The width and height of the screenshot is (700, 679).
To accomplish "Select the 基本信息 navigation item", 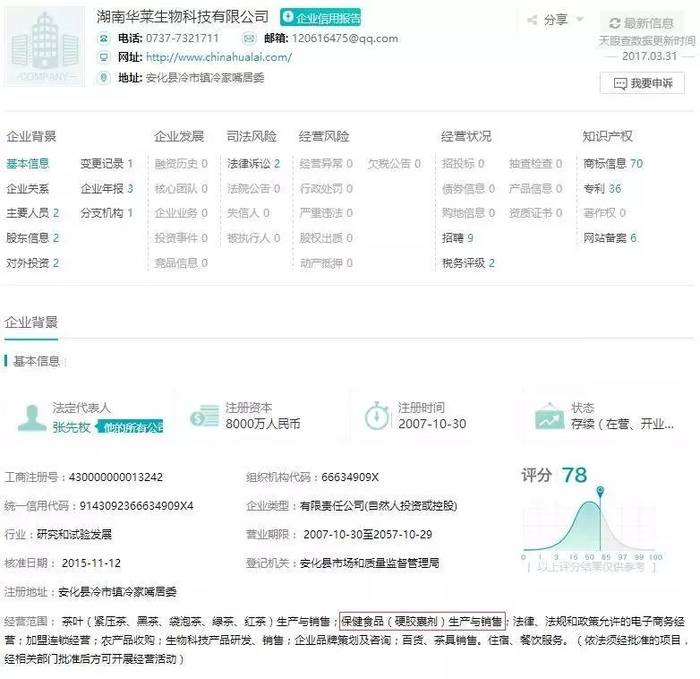I will pos(28,164).
